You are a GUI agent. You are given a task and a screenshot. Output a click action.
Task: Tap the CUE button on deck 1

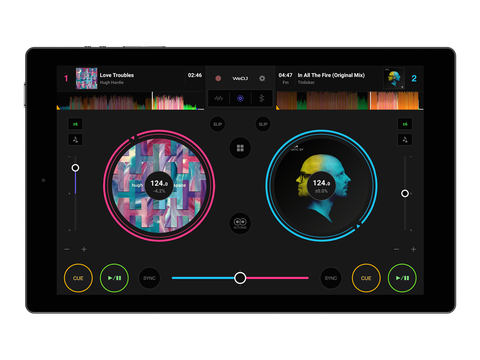coord(78,278)
